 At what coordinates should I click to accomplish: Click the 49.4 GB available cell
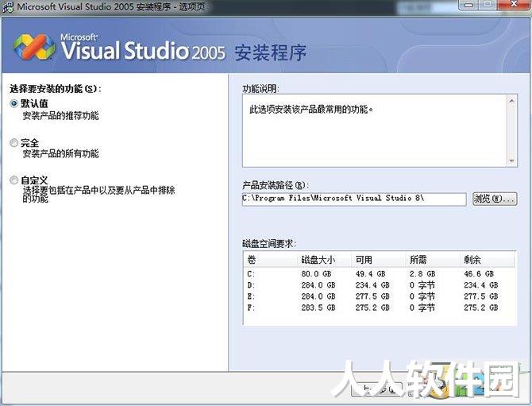(x=371, y=274)
